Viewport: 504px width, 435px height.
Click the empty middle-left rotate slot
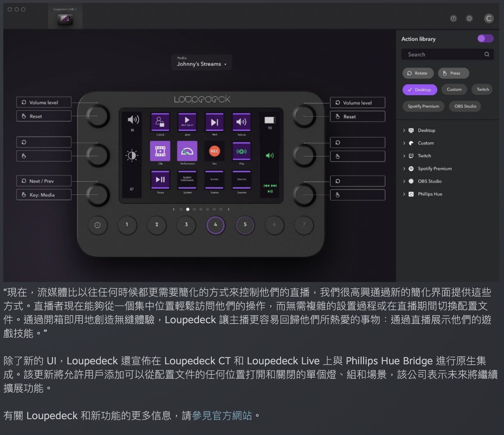tap(44, 142)
